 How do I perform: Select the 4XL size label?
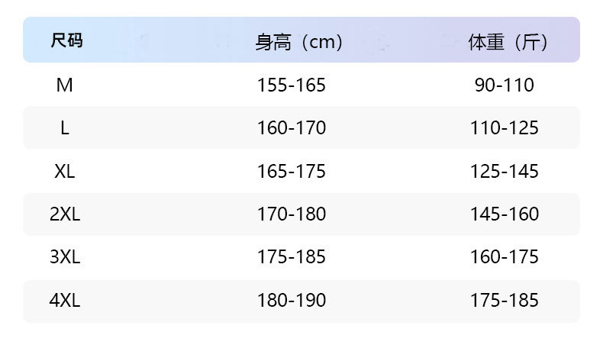[65, 301]
